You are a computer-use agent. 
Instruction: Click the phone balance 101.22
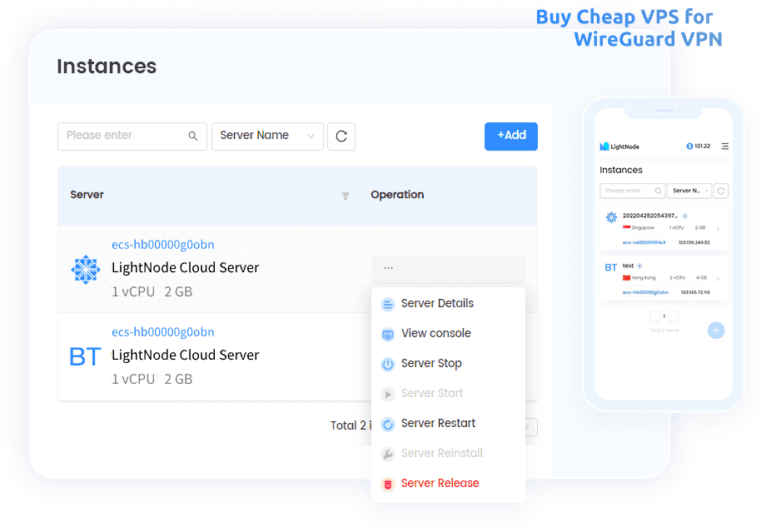point(703,146)
